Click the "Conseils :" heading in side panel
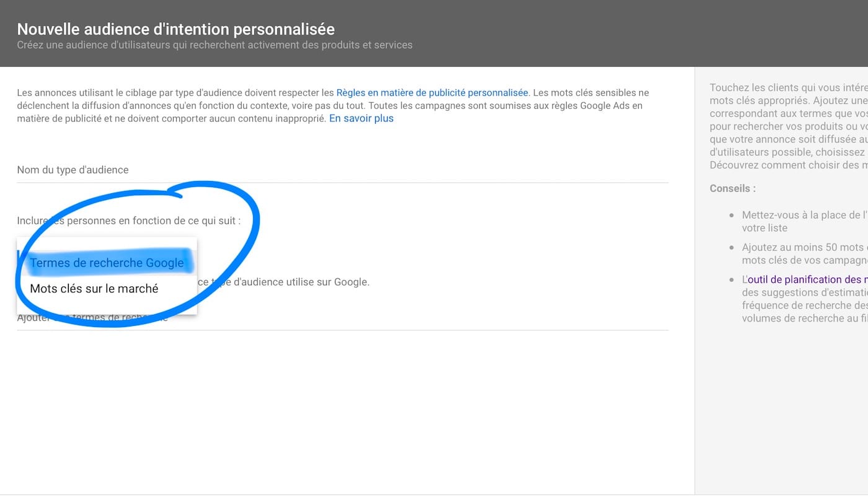The height and width of the screenshot is (500, 868). coord(733,188)
